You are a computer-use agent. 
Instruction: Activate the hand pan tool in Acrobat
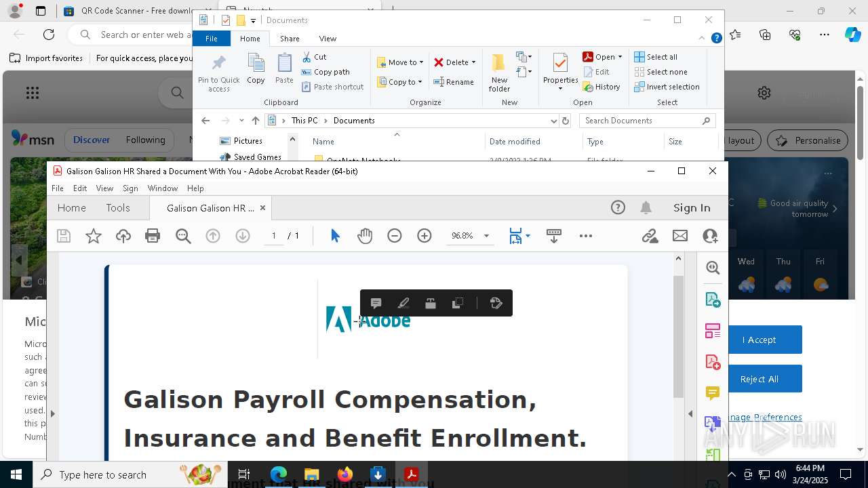click(365, 236)
